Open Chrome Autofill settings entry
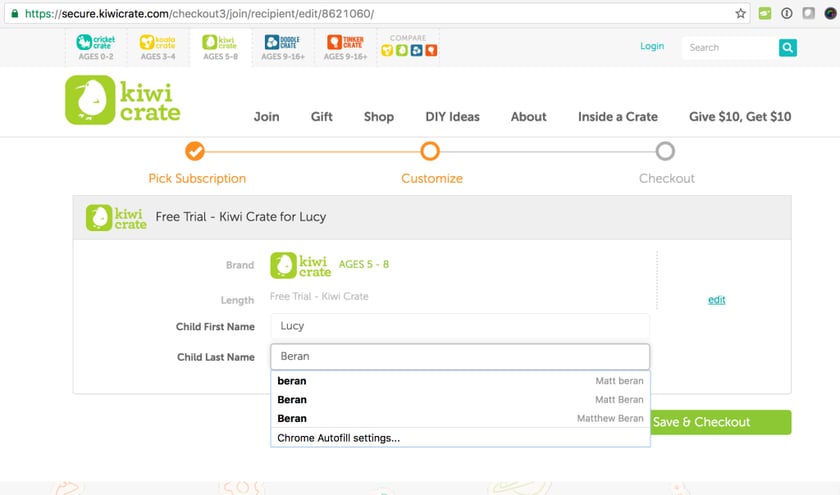The image size is (840, 495). [460, 438]
